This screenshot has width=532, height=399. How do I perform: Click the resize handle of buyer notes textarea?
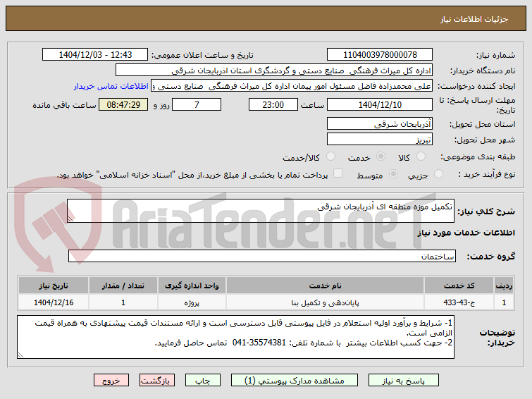pos(20,355)
